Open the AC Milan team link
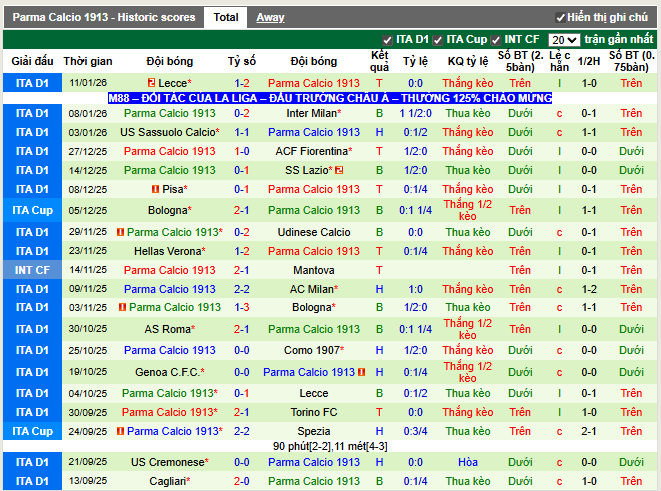This screenshot has width=661, height=491. coord(314,289)
